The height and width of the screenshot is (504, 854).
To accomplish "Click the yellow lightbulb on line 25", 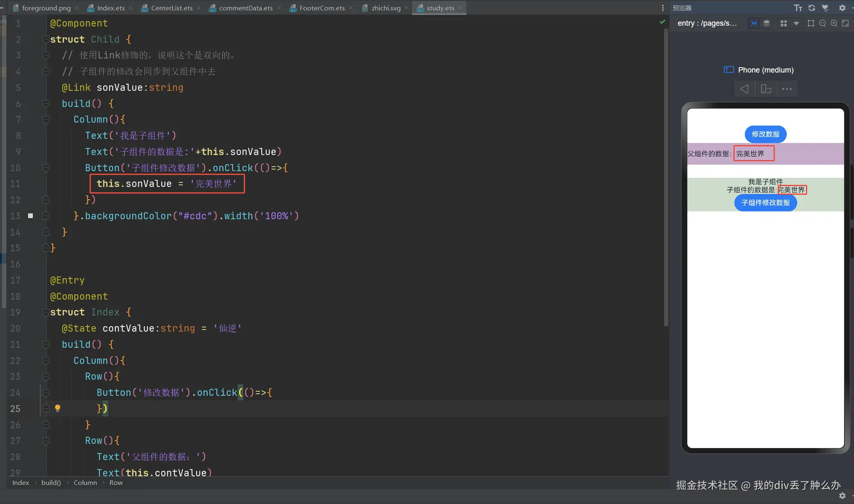I will tap(58, 408).
